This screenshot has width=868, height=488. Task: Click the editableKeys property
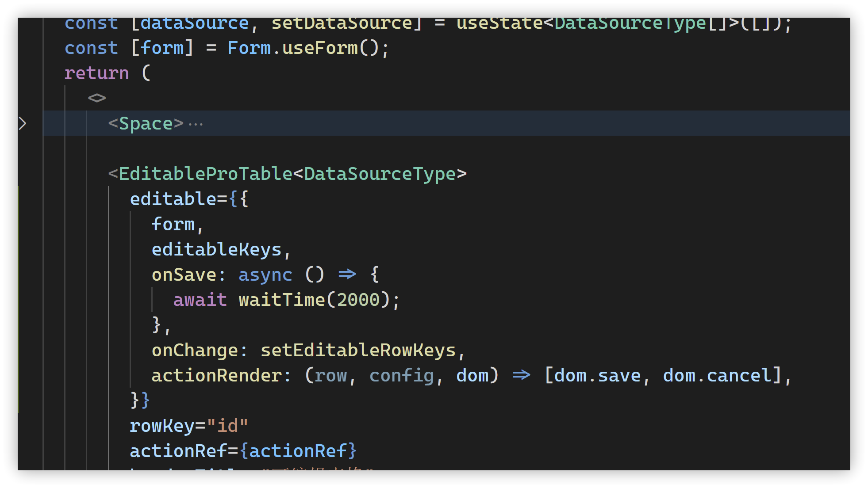point(216,249)
